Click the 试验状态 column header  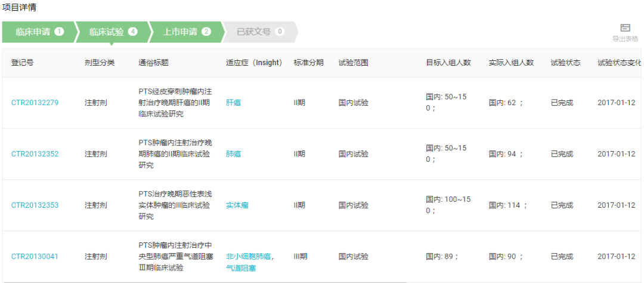coord(565,63)
